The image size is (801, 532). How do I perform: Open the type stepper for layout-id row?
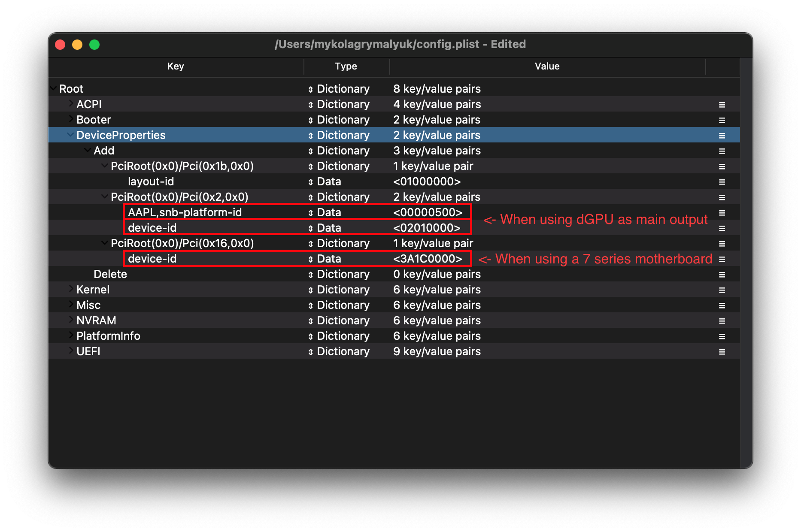tap(310, 182)
